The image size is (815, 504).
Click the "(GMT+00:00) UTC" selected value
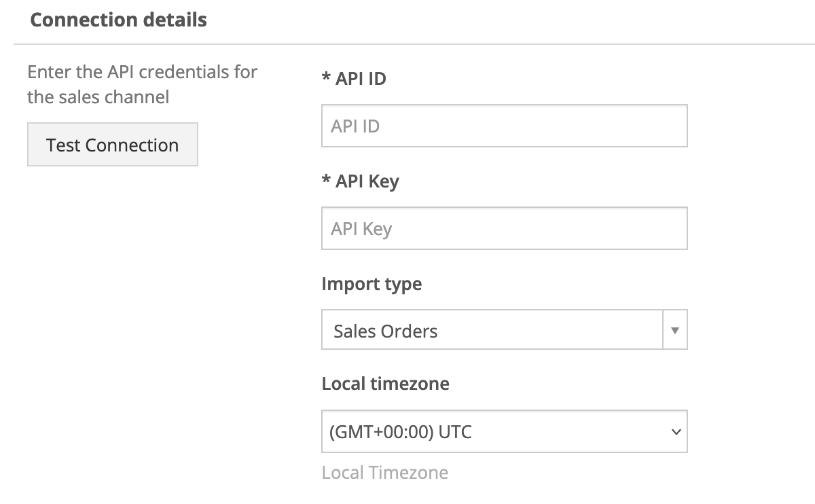[400, 432]
